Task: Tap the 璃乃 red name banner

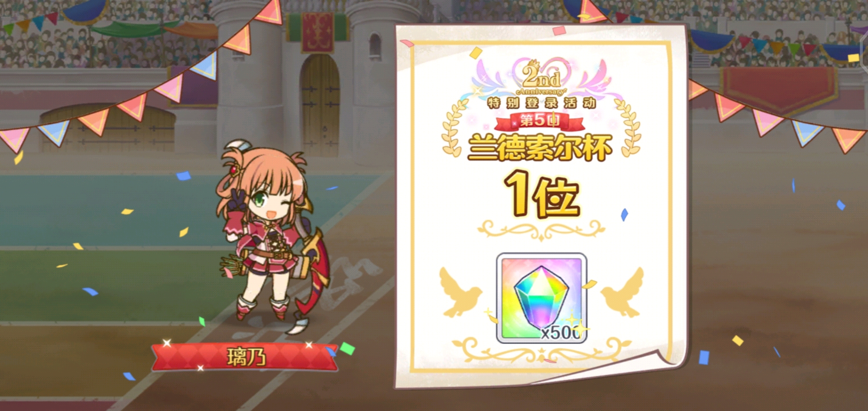Action: (245, 357)
